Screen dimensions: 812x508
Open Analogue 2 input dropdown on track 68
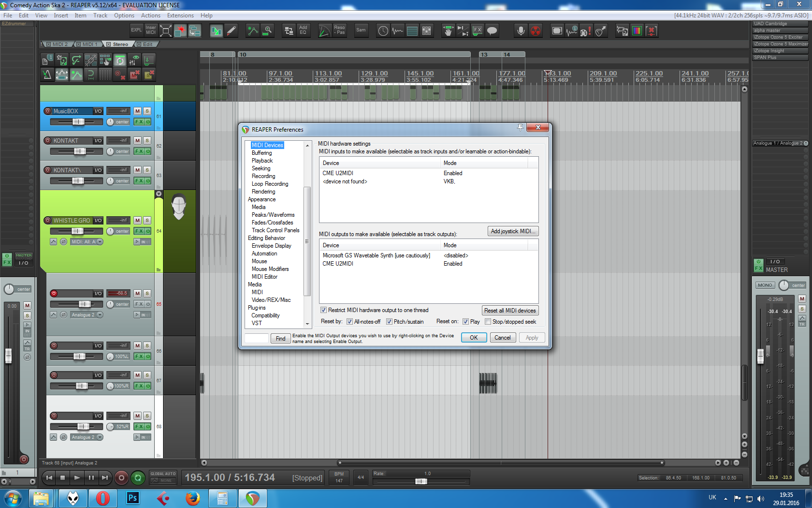(x=87, y=437)
